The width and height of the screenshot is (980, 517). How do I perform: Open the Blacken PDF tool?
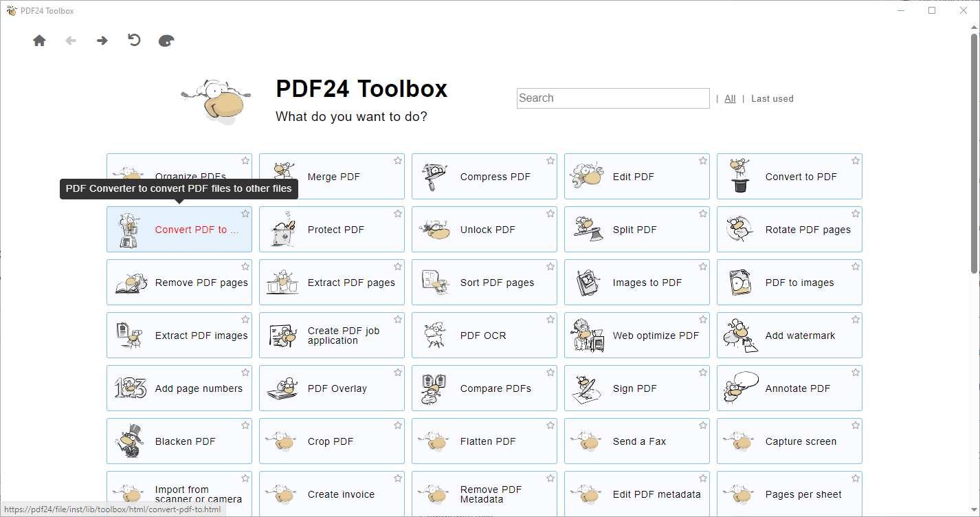click(179, 441)
